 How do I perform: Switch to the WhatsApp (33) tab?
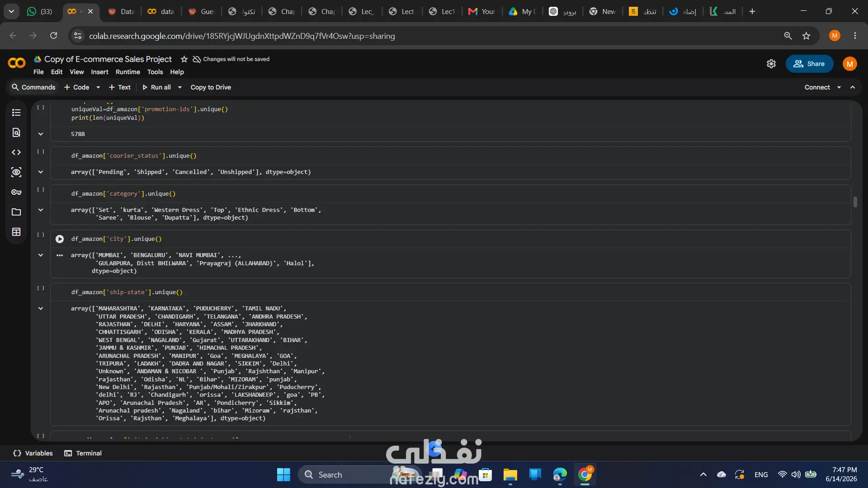click(x=40, y=11)
